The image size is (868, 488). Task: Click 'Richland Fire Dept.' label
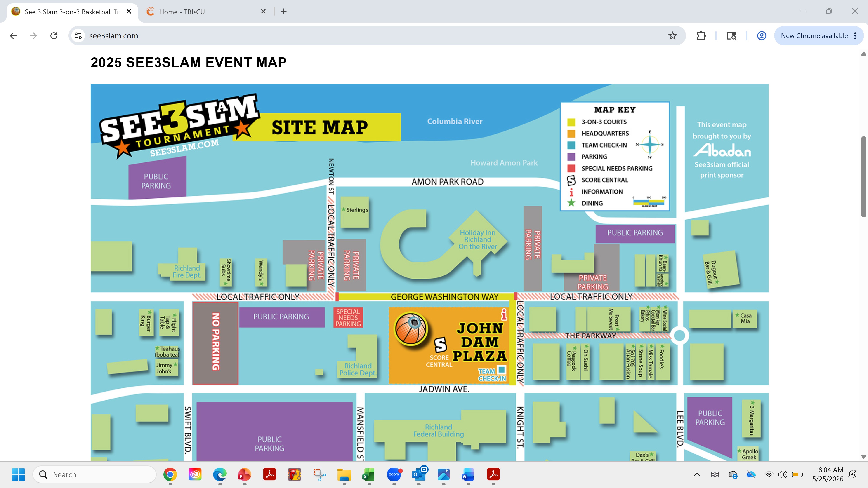(187, 271)
